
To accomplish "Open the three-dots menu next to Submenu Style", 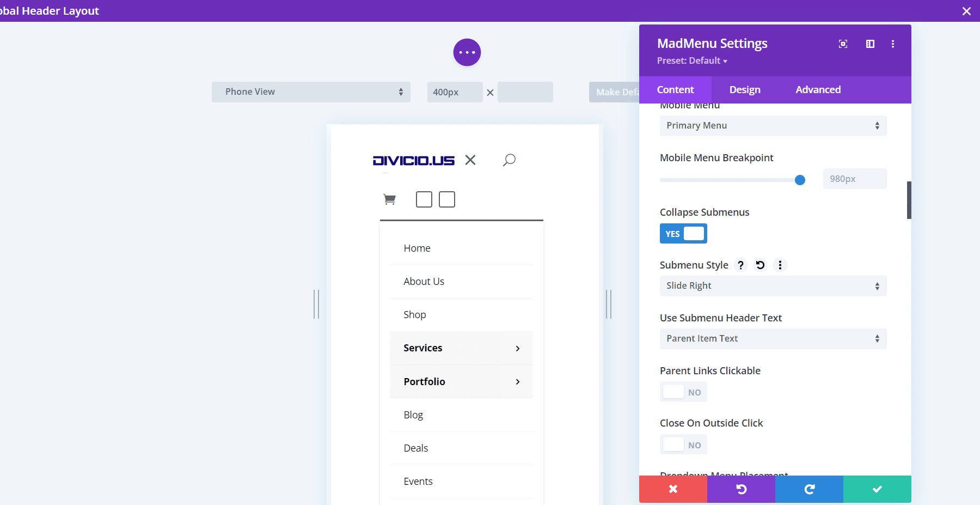I will [x=780, y=265].
